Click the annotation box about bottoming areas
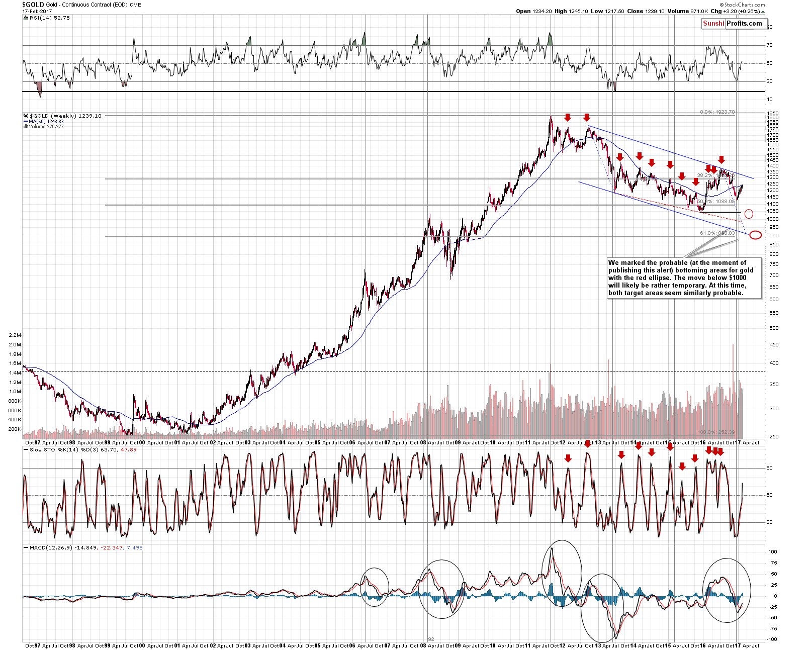 pyautogui.click(x=684, y=278)
